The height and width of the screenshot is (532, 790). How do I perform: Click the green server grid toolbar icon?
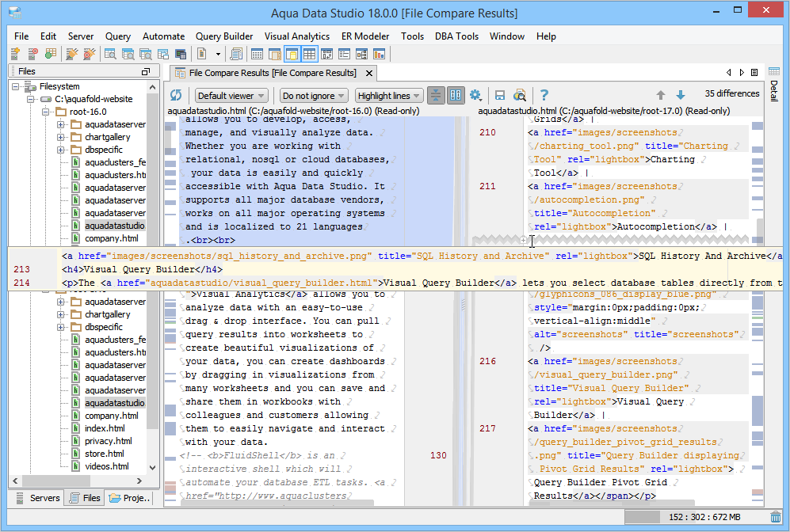coord(51,53)
